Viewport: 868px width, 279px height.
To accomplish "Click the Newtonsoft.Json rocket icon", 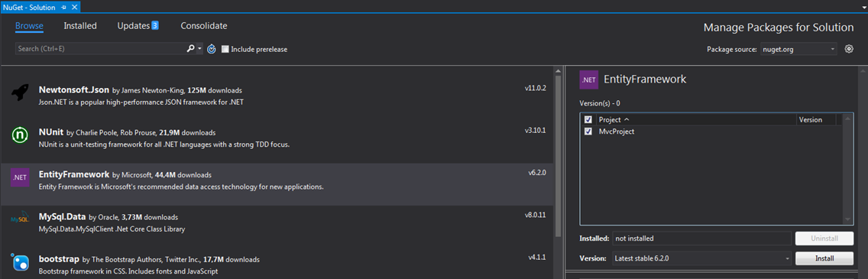I will (21, 93).
